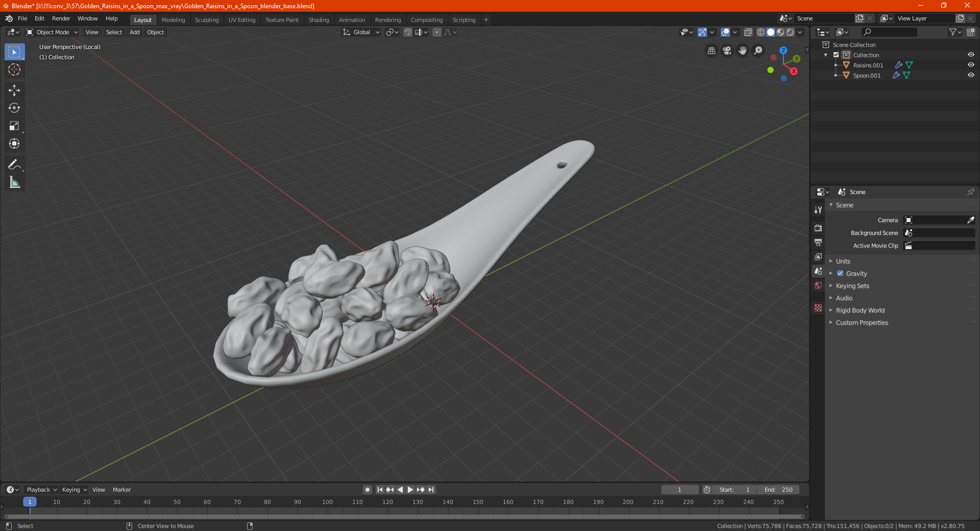The width and height of the screenshot is (980, 531).
Task: Pick camera with the eyedropper icon
Action: 970,220
